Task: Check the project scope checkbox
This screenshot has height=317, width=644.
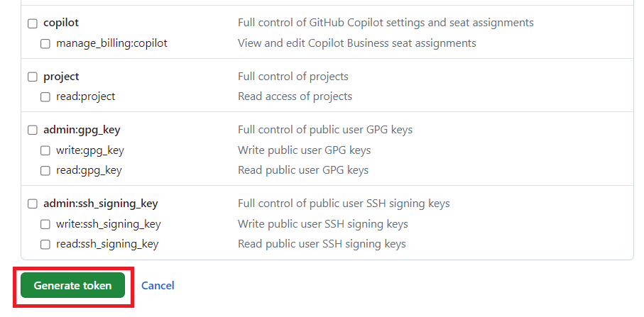Action: pyautogui.click(x=33, y=77)
